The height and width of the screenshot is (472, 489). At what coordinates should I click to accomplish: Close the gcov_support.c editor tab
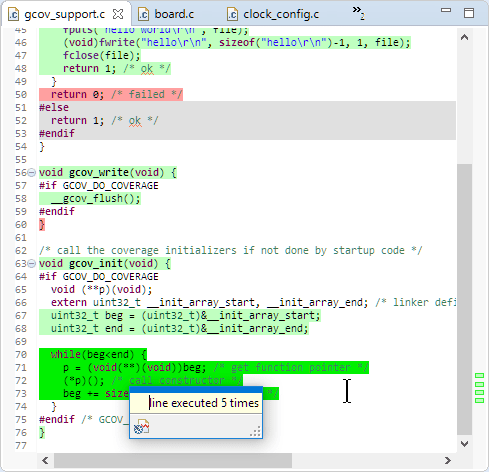(x=118, y=14)
